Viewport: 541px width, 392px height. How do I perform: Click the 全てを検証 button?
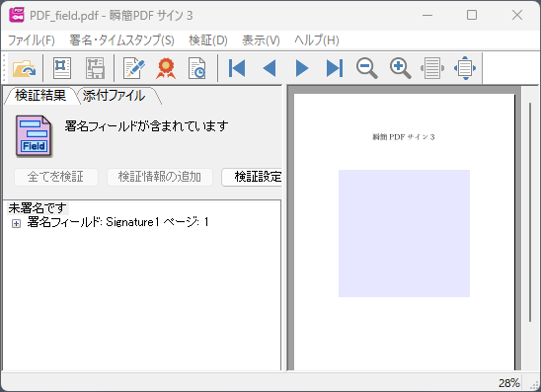pyautogui.click(x=56, y=177)
